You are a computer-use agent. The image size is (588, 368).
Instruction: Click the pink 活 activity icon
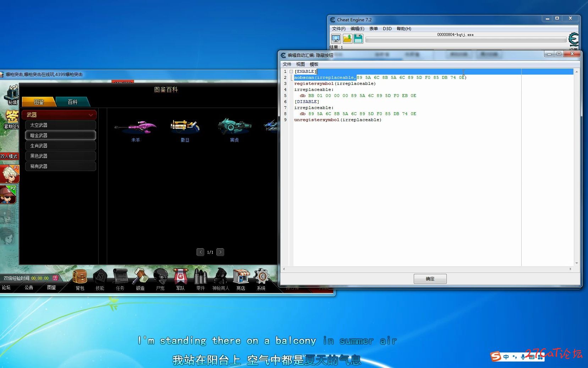click(55, 278)
